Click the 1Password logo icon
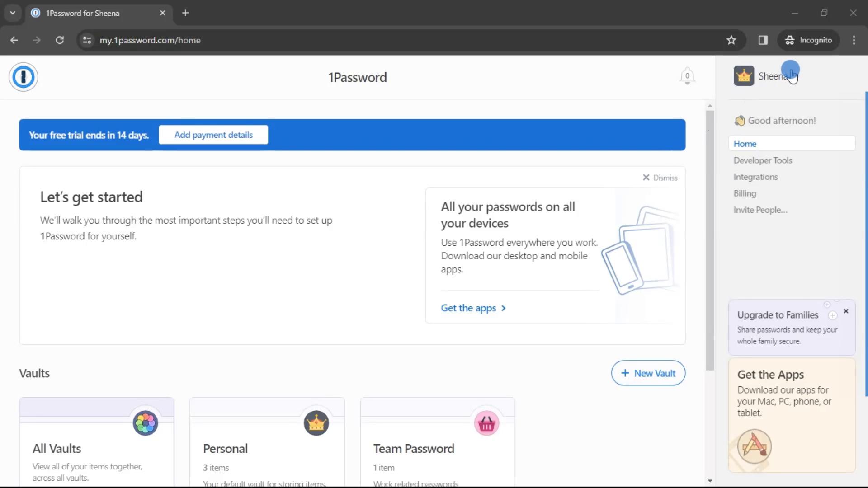 point(23,77)
